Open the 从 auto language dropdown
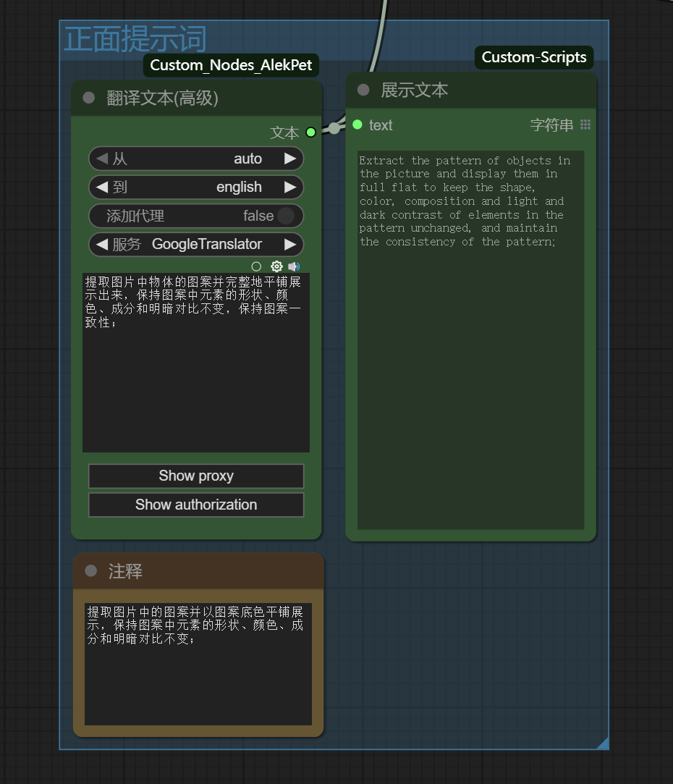This screenshot has height=784, width=673. click(x=196, y=159)
